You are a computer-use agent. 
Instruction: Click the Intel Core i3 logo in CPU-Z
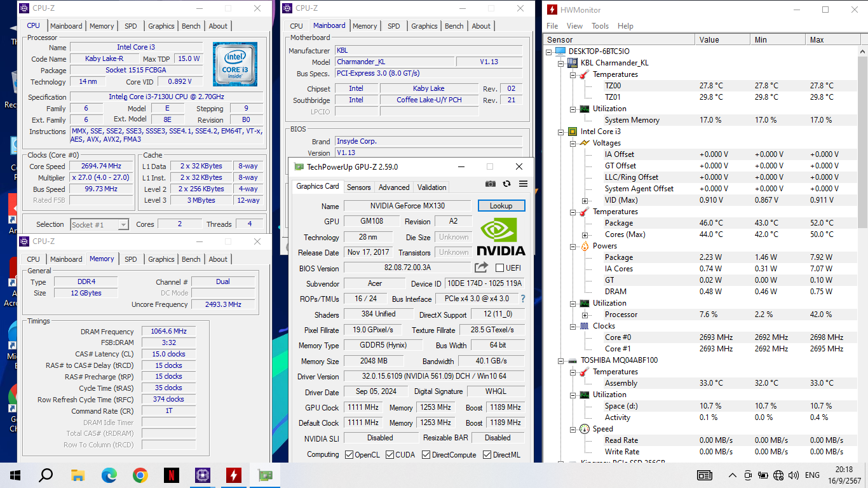(235, 64)
